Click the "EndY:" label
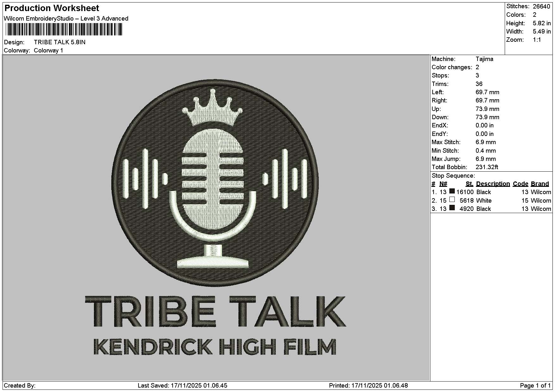 tap(440, 134)
